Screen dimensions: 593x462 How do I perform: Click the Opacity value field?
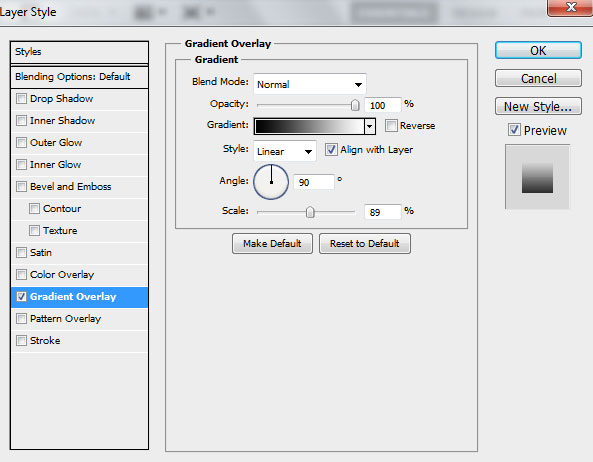click(382, 105)
